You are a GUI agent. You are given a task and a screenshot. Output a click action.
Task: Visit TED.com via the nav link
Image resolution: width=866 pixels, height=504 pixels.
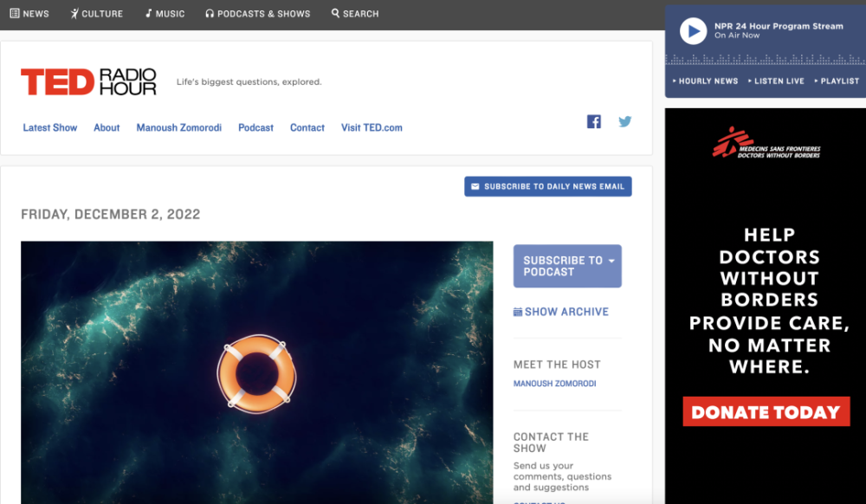tap(372, 127)
